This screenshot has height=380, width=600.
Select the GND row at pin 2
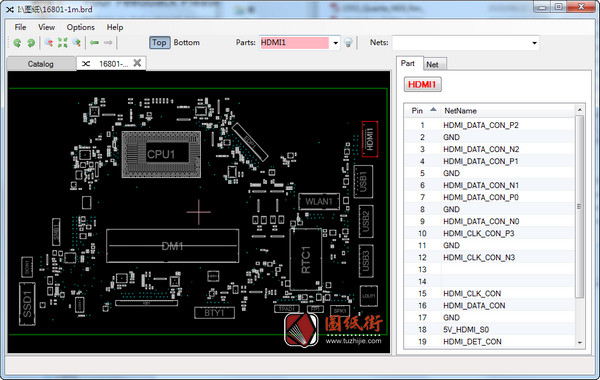[490, 137]
